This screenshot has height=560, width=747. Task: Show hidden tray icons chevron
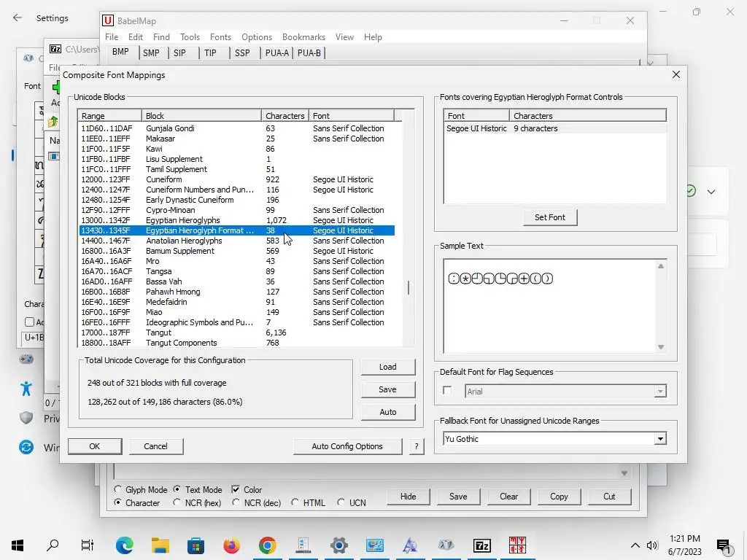635,545
